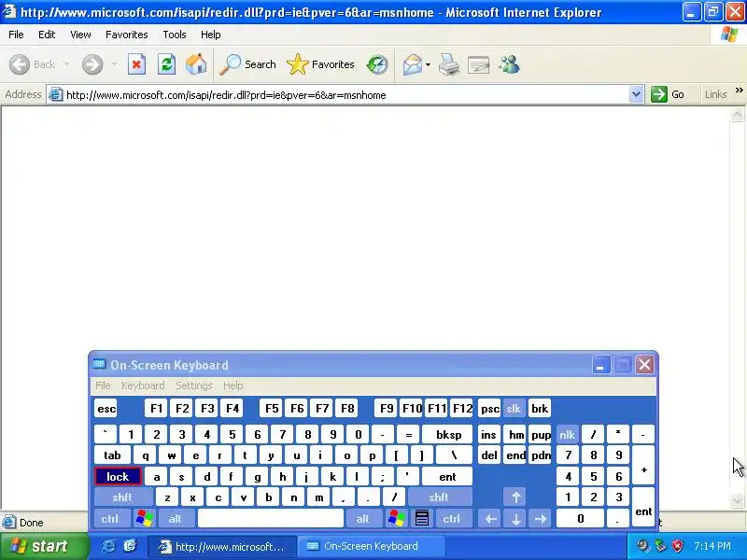Toggle the left shft key

click(x=122, y=497)
